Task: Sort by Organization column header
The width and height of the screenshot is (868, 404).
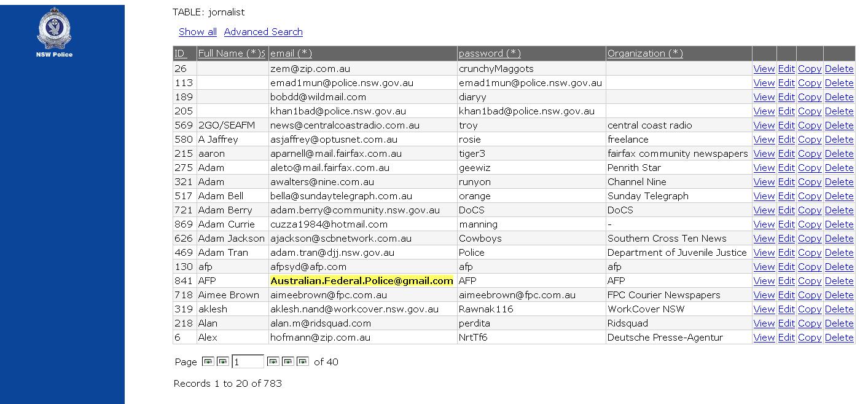Action: coord(644,53)
